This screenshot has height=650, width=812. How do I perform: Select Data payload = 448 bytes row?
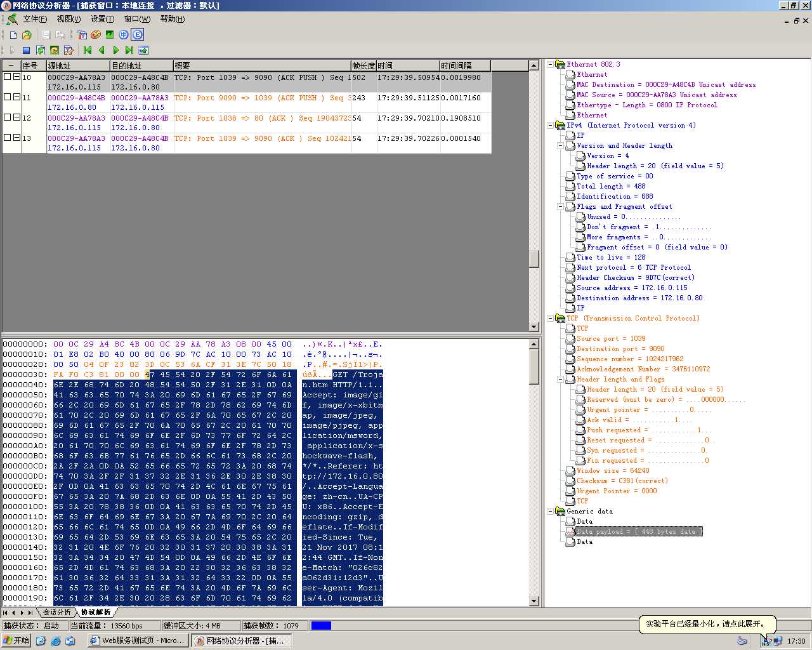pyautogui.click(x=639, y=531)
